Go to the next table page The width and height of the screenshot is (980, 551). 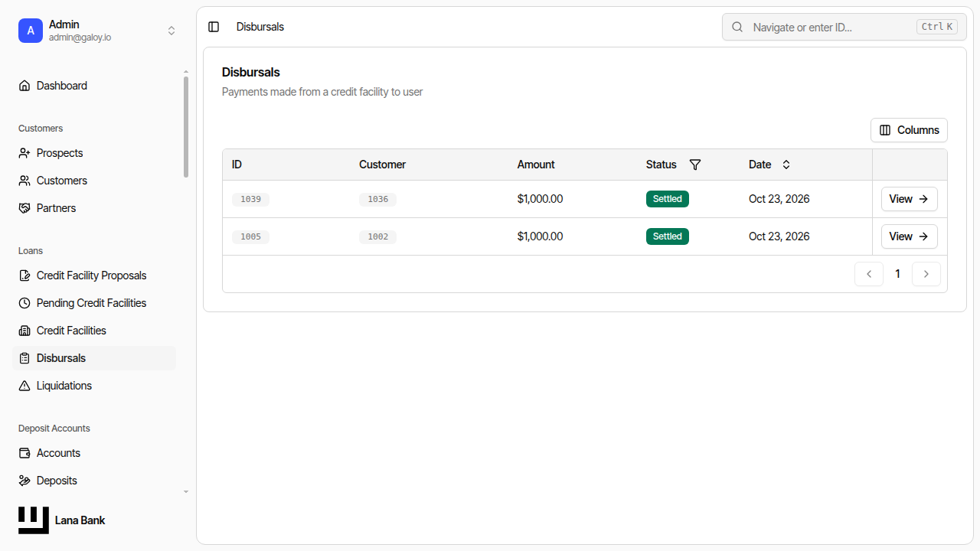(x=926, y=274)
